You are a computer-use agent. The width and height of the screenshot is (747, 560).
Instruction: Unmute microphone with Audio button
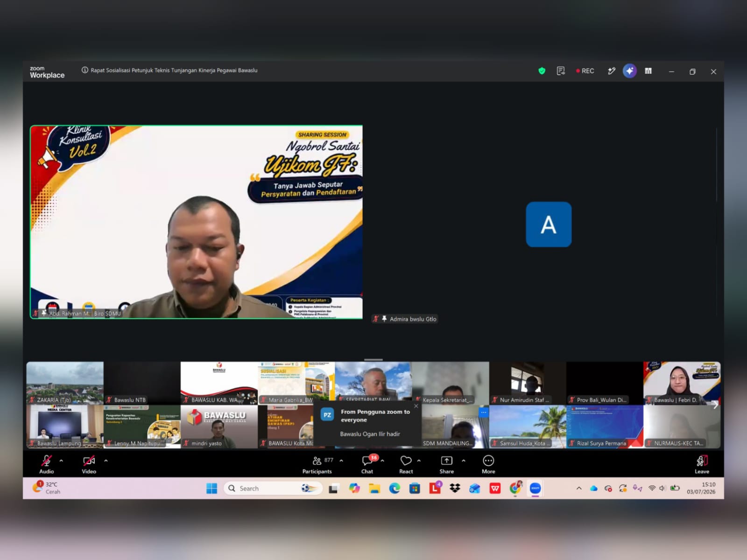pyautogui.click(x=46, y=464)
